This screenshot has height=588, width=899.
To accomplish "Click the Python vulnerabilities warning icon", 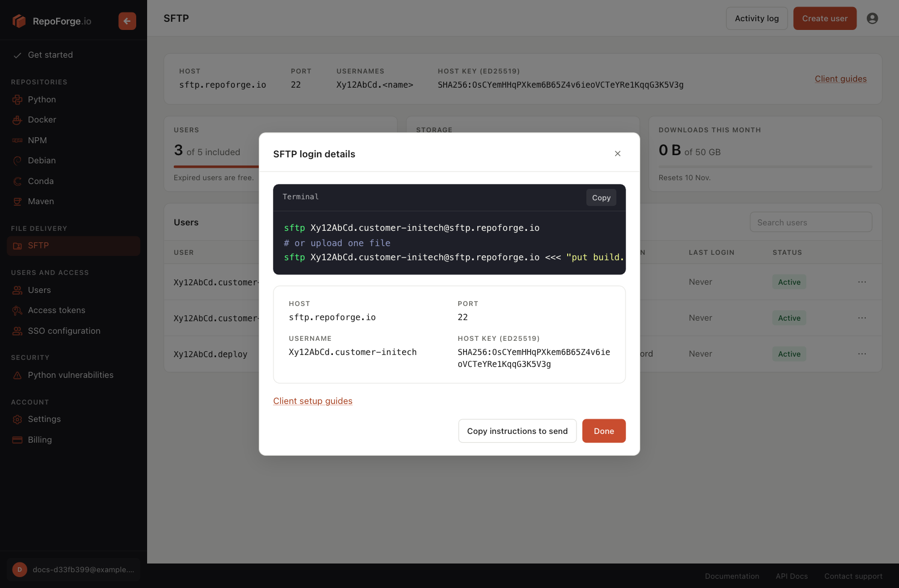I will [x=17, y=375].
